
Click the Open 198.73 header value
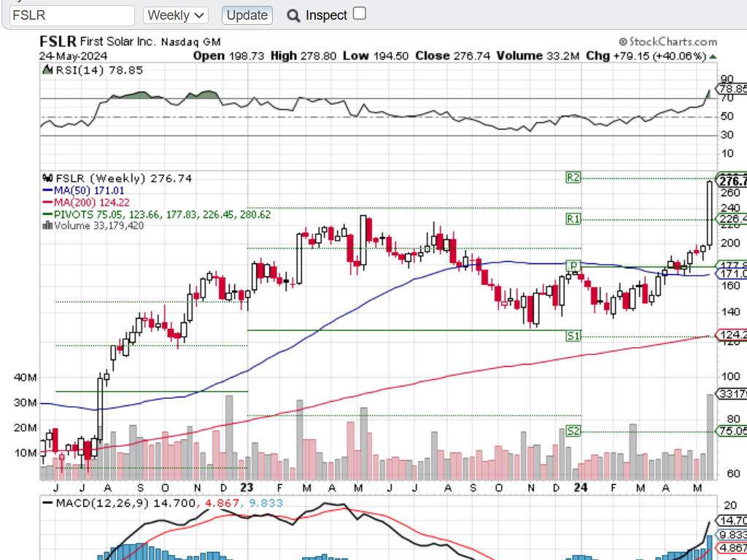point(228,55)
